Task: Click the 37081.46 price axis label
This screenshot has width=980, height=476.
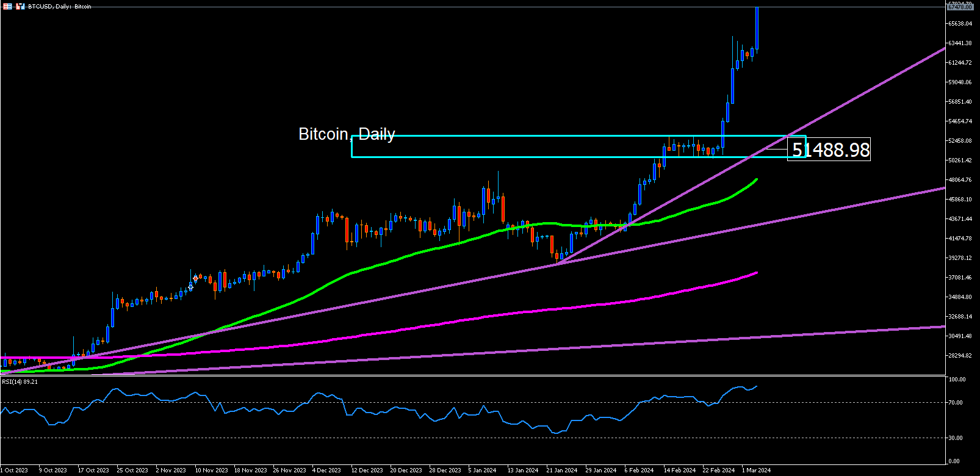Action: pos(960,278)
